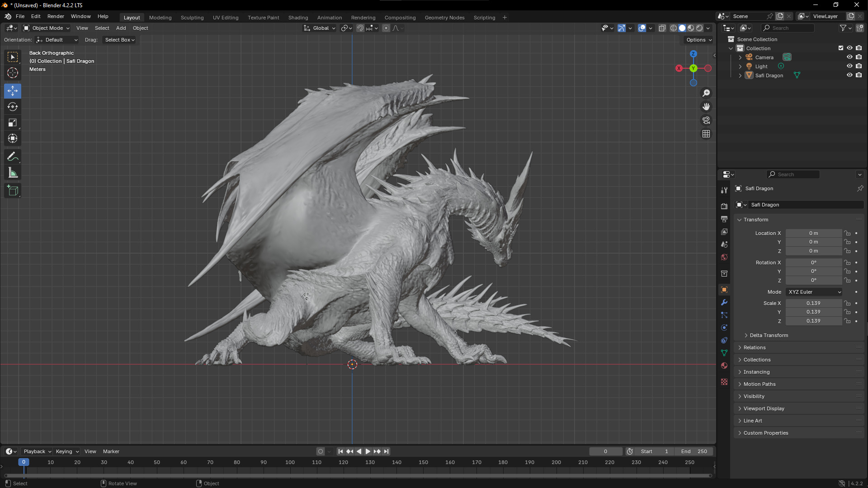868x488 pixels.
Task: Toggle proportional editing button
Action: click(x=386, y=28)
